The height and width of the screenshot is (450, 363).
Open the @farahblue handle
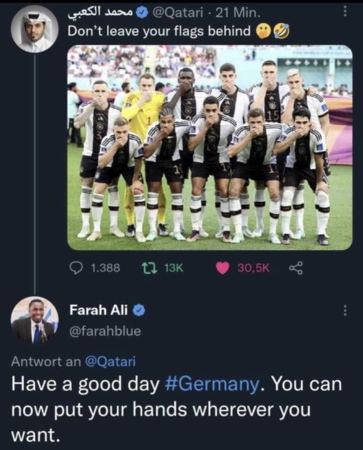coord(105,331)
